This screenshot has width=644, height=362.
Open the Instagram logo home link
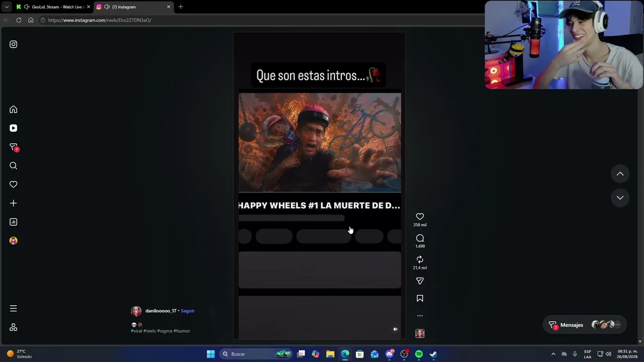click(x=14, y=44)
